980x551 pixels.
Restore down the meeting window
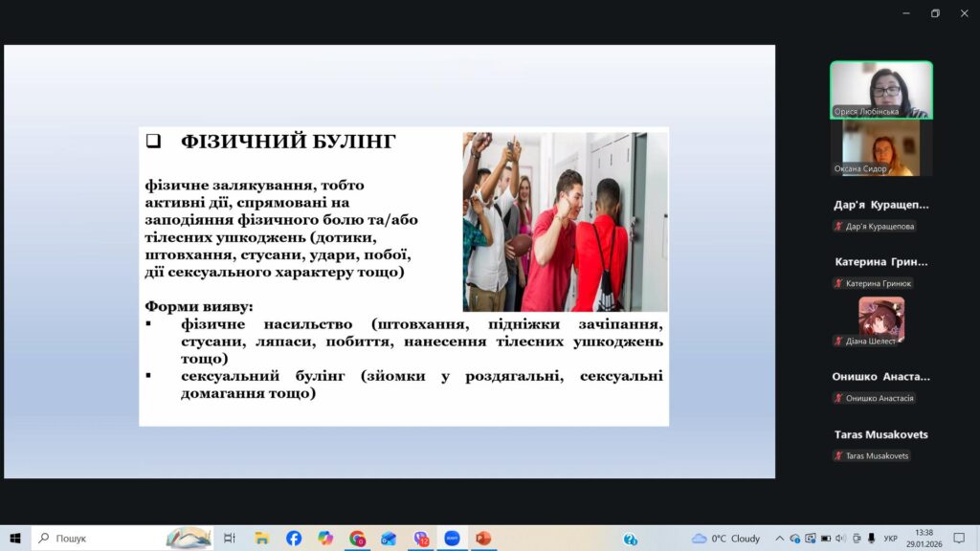click(x=935, y=12)
